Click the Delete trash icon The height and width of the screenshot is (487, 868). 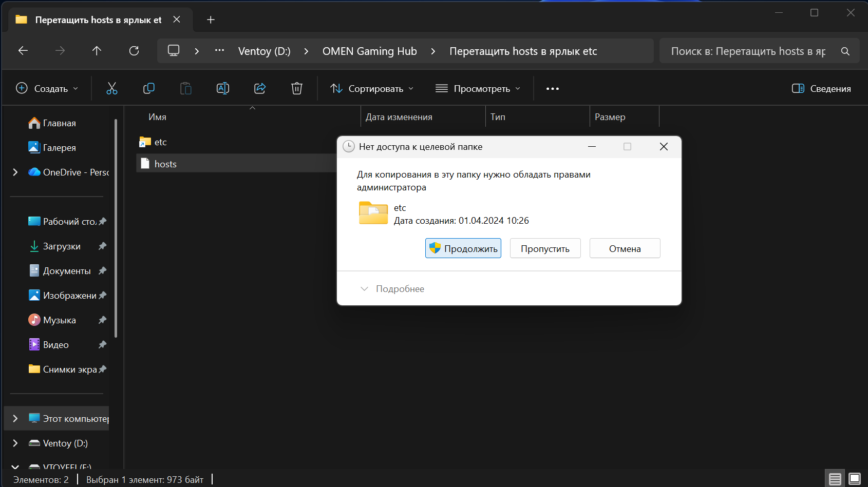coord(297,88)
